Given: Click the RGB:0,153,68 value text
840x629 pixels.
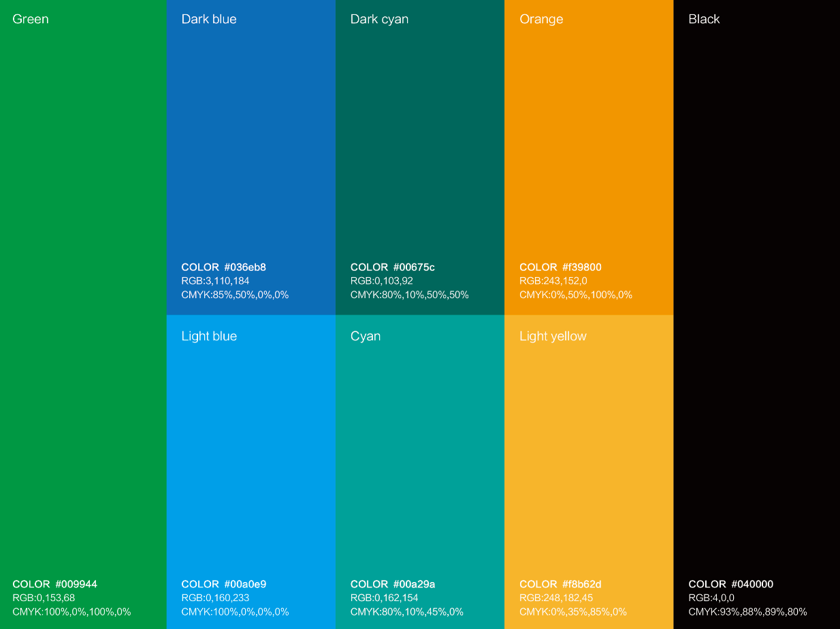Looking at the screenshot, I should tap(44, 598).
